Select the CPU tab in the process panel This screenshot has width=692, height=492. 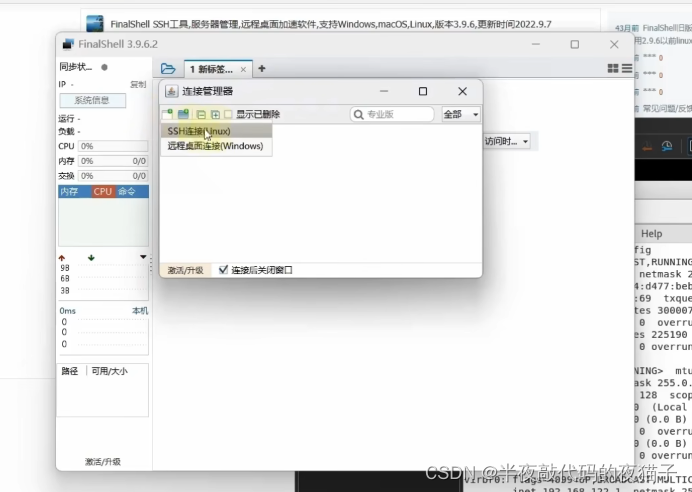pos(103,192)
